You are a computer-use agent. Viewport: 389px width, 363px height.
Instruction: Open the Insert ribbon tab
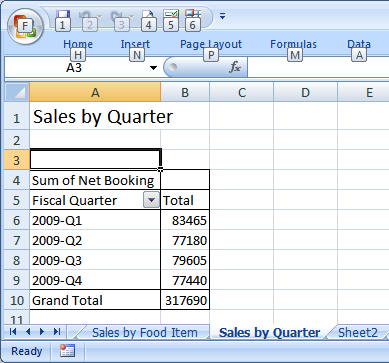tap(135, 44)
